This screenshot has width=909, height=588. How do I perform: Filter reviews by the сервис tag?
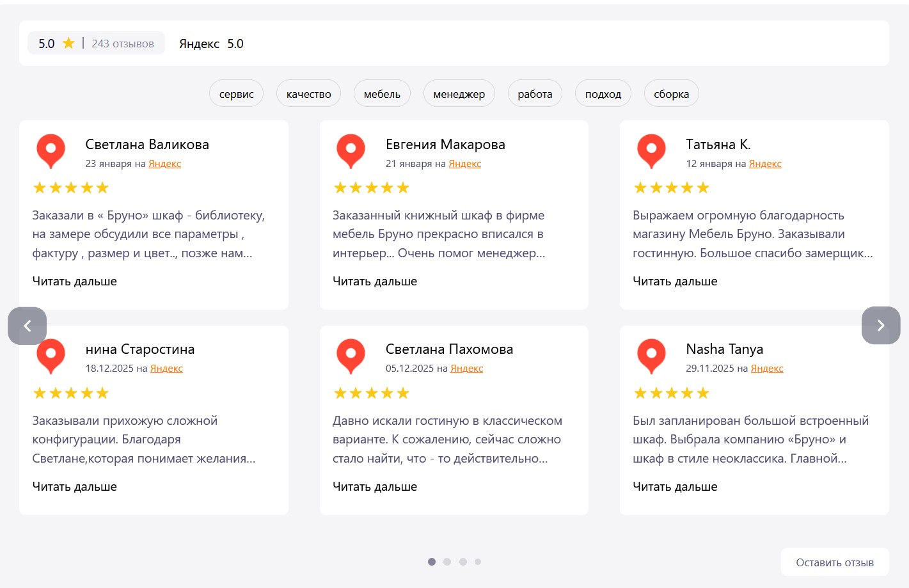coord(236,94)
